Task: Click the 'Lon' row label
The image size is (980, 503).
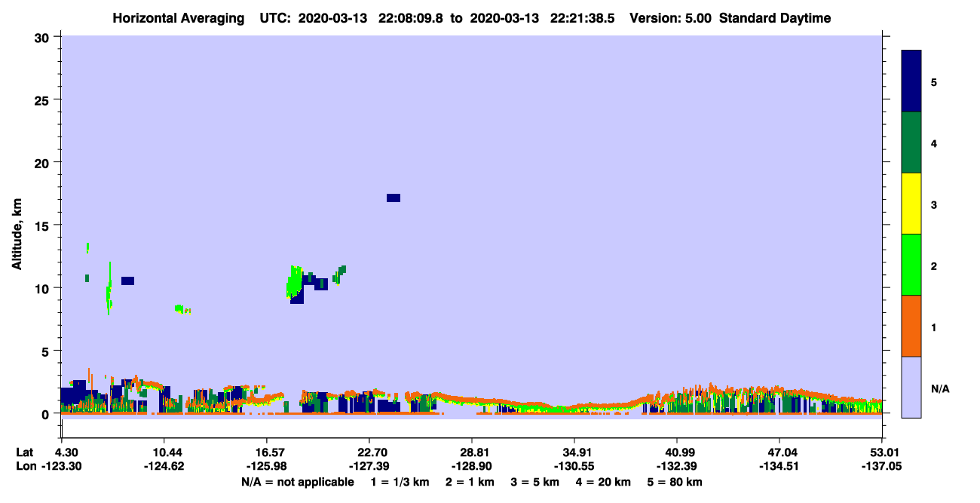Action: click(25, 466)
